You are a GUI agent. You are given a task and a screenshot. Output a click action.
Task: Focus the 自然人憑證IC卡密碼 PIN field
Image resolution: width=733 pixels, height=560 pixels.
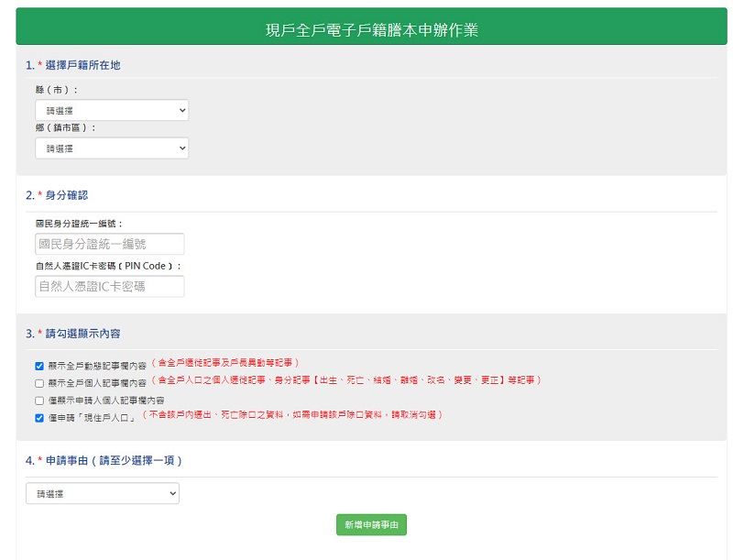click(x=110, y=286)
